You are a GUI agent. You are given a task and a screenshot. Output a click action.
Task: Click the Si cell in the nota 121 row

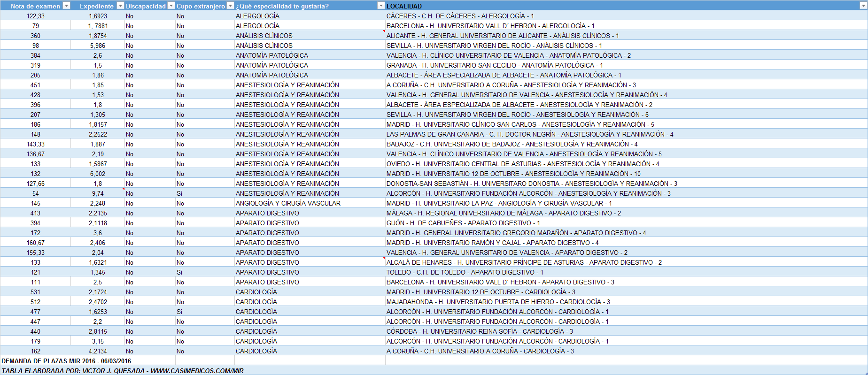(x=205, y=272)
